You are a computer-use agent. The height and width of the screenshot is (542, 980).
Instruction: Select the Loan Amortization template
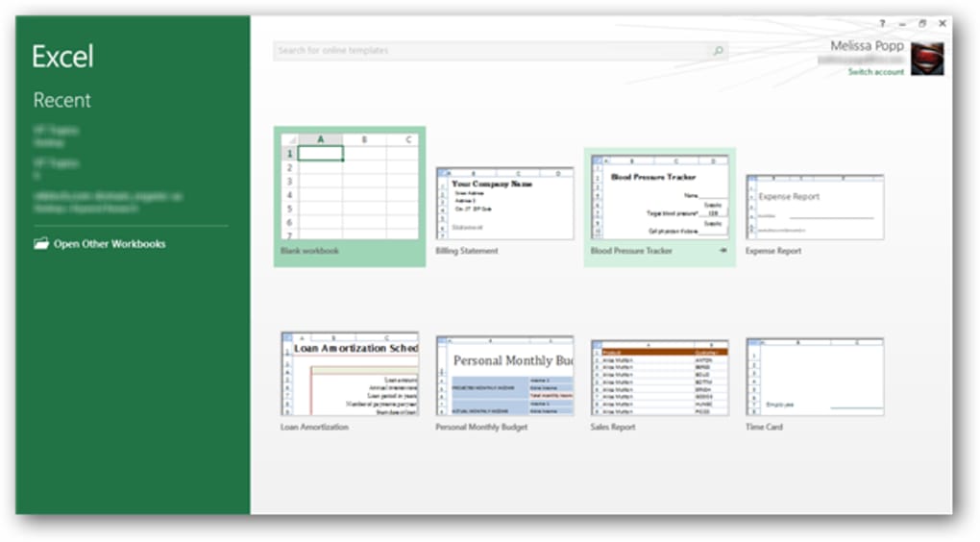350,382
